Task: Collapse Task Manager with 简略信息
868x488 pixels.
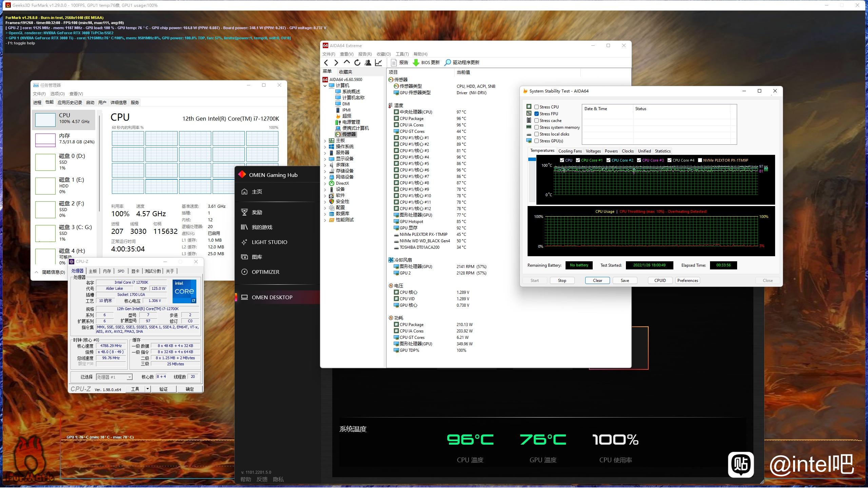Action: [50, 272]
